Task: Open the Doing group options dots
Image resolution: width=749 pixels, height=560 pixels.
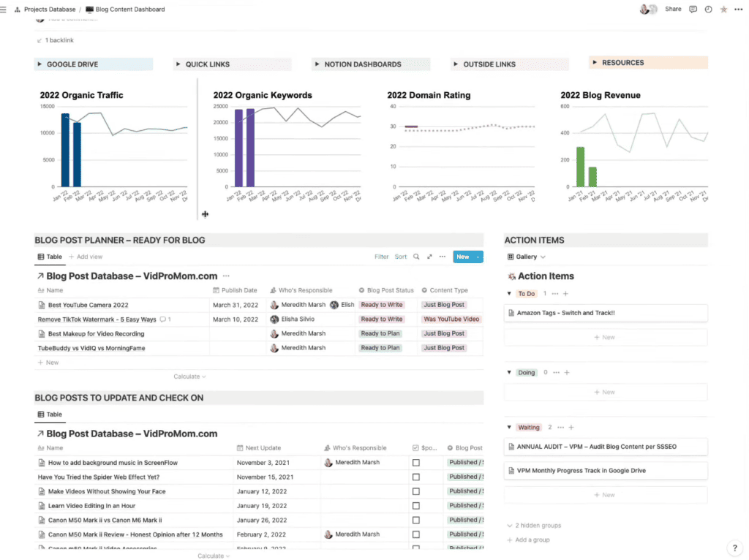Action: pos(556,372)
